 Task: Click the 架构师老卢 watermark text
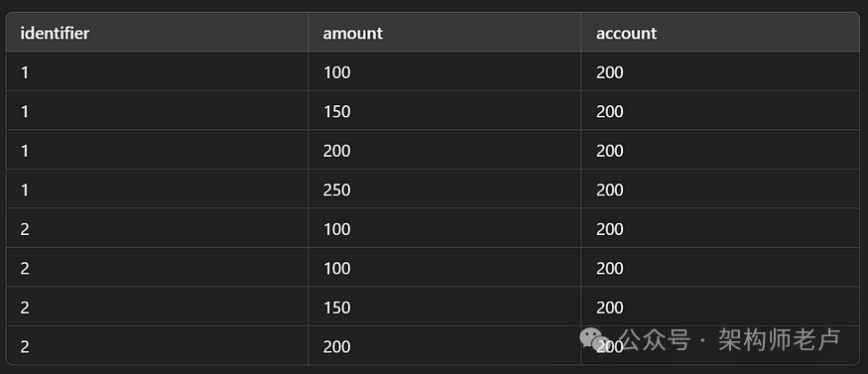click(x=780, y=339)
